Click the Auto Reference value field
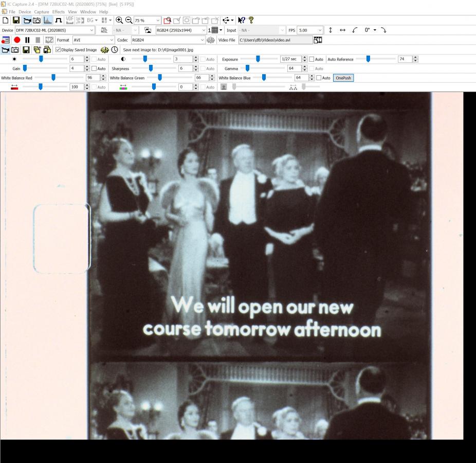 point(405,59)
